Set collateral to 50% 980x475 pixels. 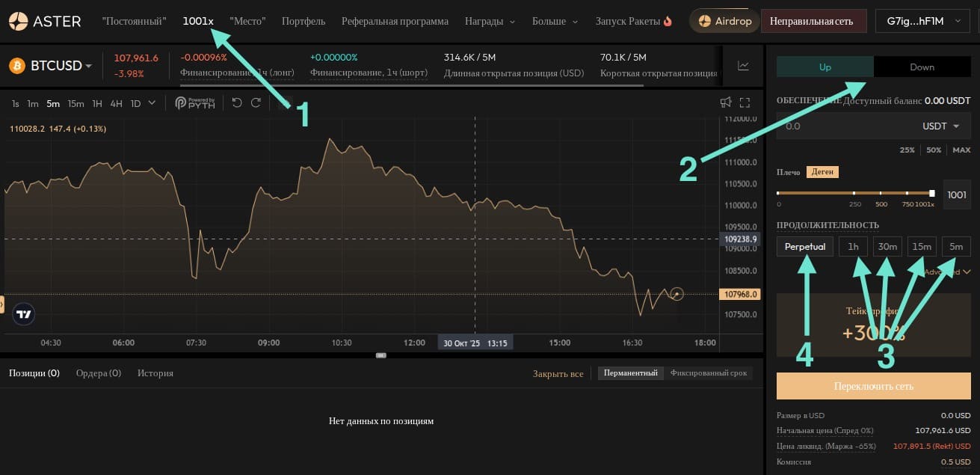934,150
